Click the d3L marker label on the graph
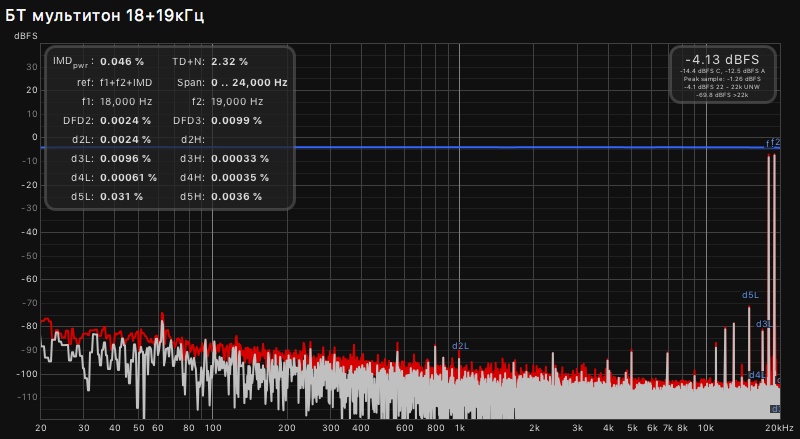This screenshot has width=800, height=439. tap(764, 324)
